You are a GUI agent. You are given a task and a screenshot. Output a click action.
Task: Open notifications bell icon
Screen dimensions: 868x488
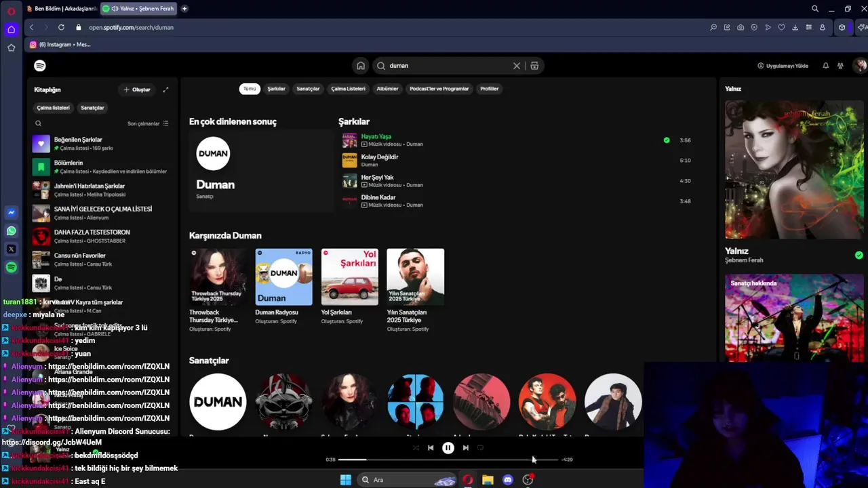(825, 66)
